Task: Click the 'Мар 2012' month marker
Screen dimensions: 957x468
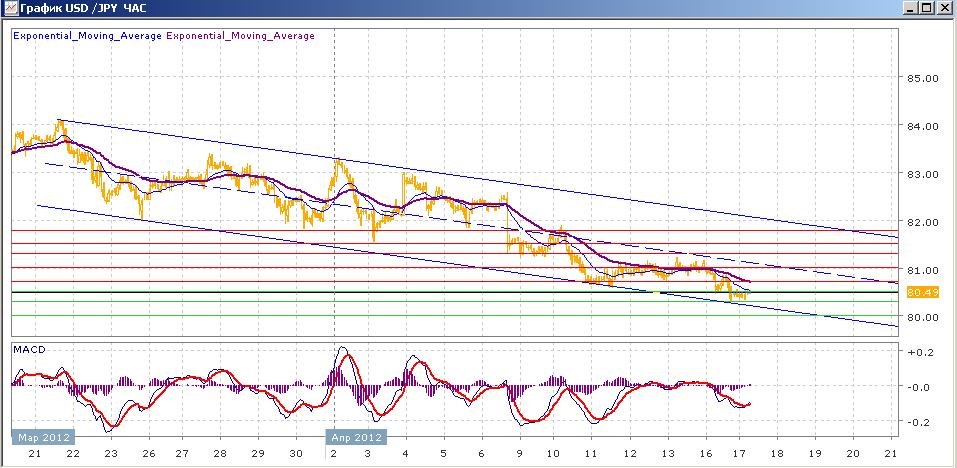Action: coord(41,437)
